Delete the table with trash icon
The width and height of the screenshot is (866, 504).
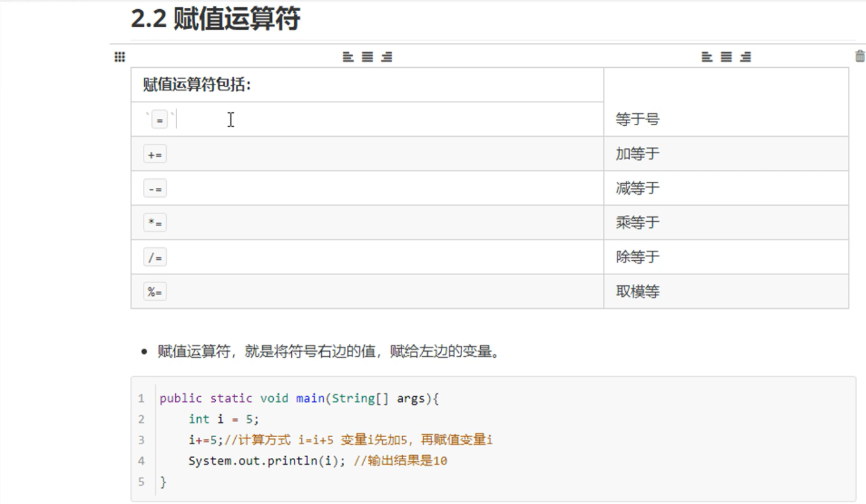(x=860, y=56)
